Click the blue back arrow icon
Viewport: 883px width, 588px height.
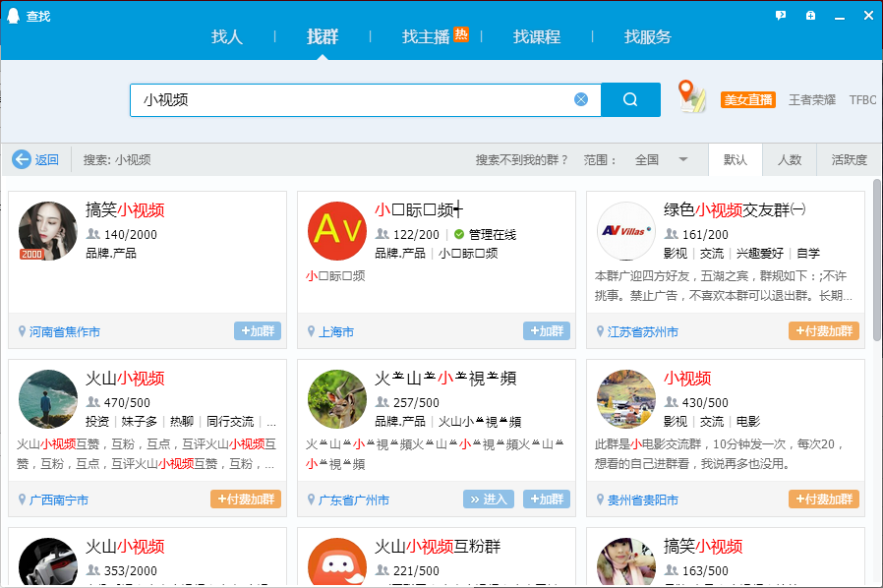click(x=22, y=159)
